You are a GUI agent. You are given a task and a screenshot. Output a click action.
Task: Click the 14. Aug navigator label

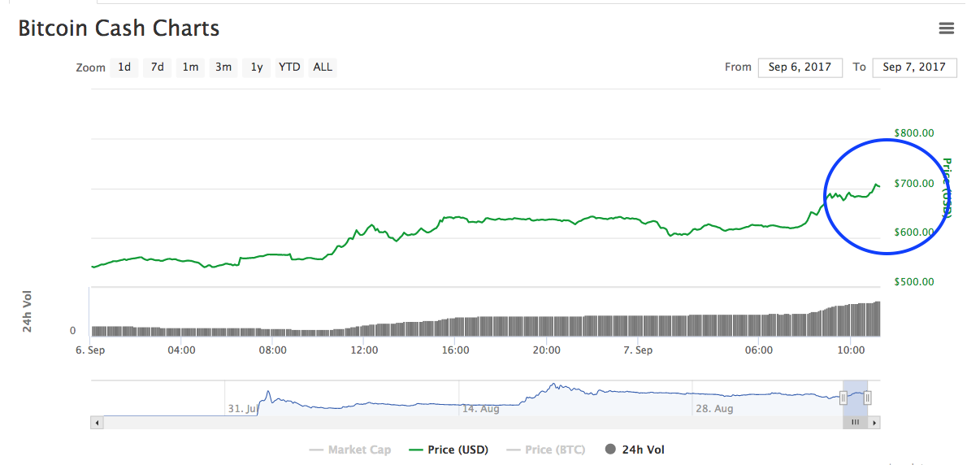pos(481,409)
